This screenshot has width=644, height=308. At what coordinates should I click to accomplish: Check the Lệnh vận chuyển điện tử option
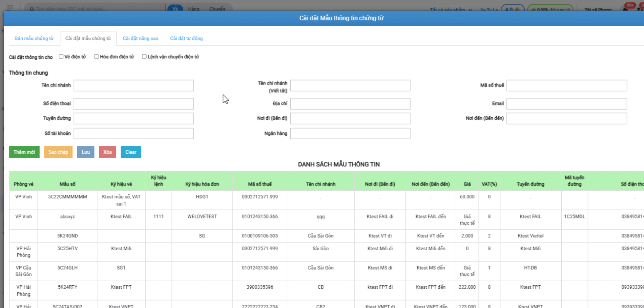144,57
